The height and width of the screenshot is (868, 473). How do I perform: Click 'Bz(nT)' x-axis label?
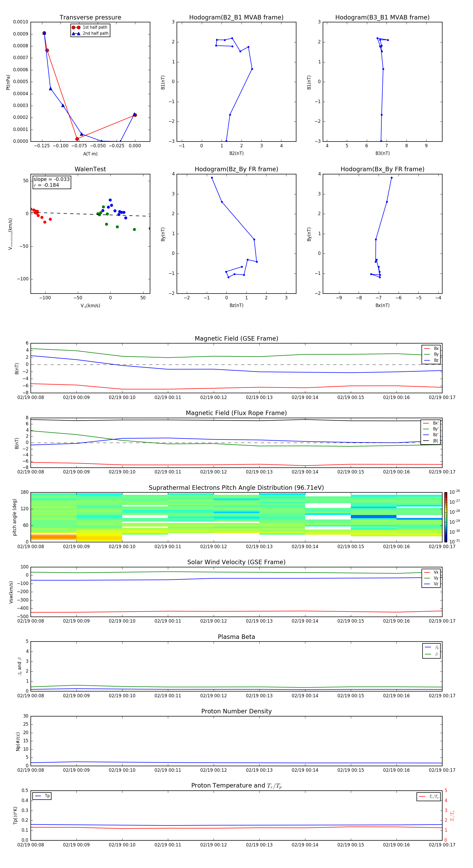(236, 305)
